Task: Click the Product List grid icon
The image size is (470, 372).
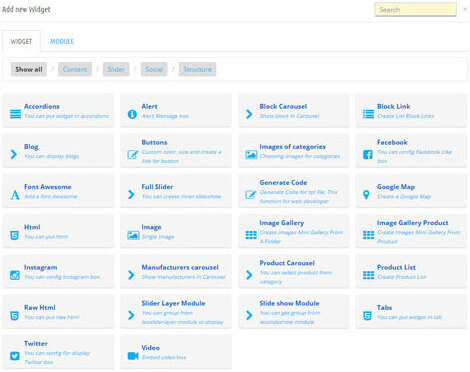Action: coord(368,275)
